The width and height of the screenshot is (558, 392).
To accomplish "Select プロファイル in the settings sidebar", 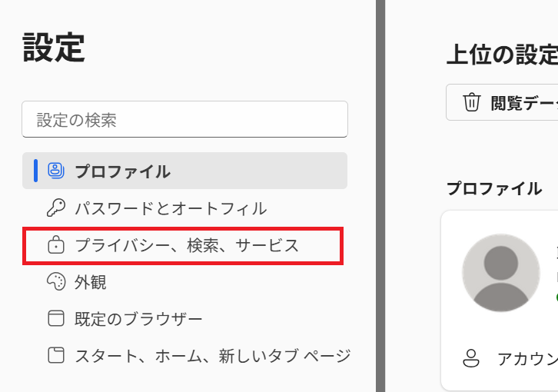I will (122, 171).
